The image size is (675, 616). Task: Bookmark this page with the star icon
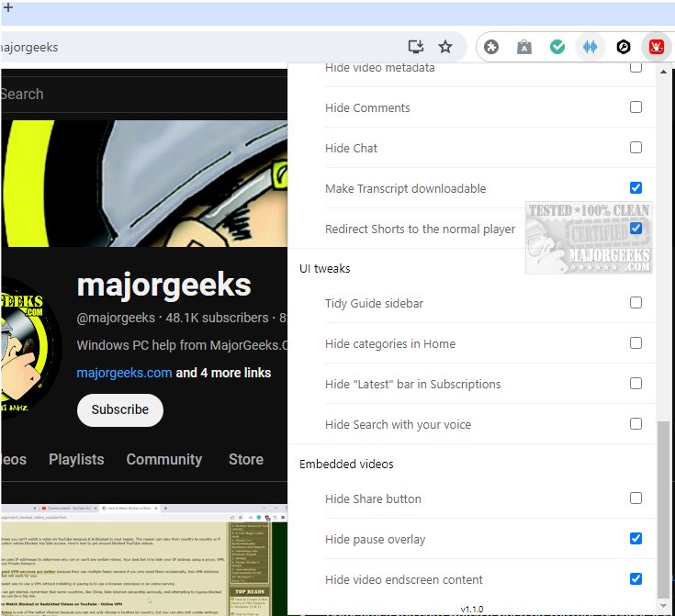pos(445,47)
